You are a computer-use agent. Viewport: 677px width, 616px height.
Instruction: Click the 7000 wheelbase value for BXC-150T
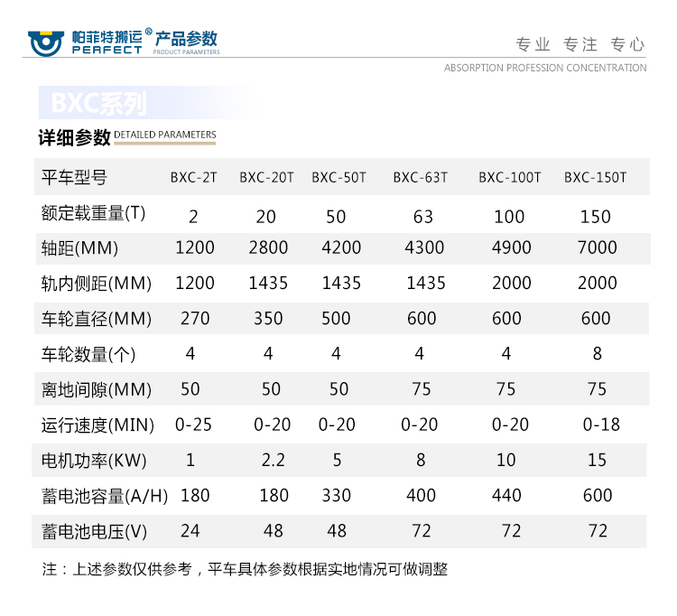[x=597, y=248]
